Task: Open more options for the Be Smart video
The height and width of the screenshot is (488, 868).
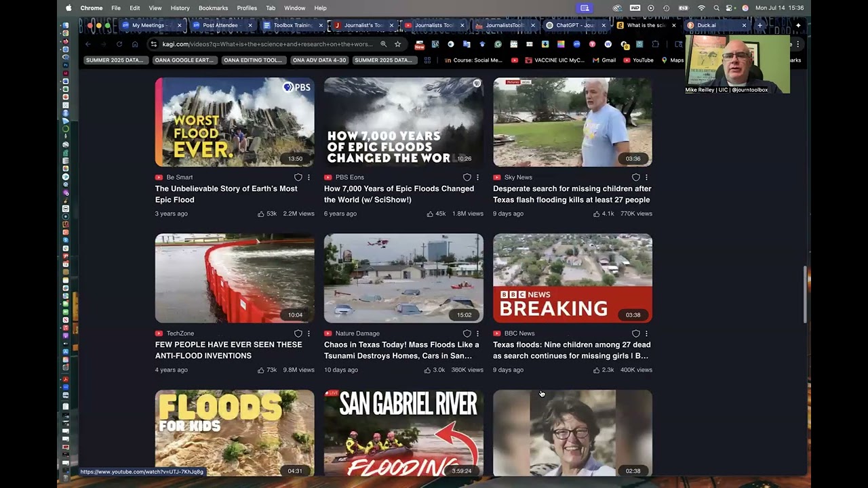Action: [309, 178]
